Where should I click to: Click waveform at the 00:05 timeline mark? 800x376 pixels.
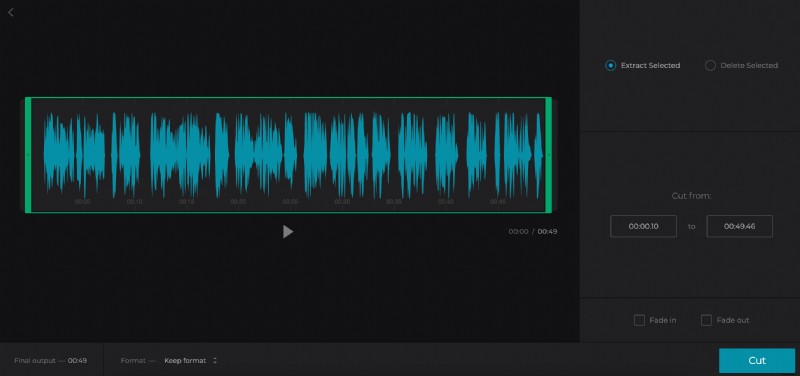[83, 202]
